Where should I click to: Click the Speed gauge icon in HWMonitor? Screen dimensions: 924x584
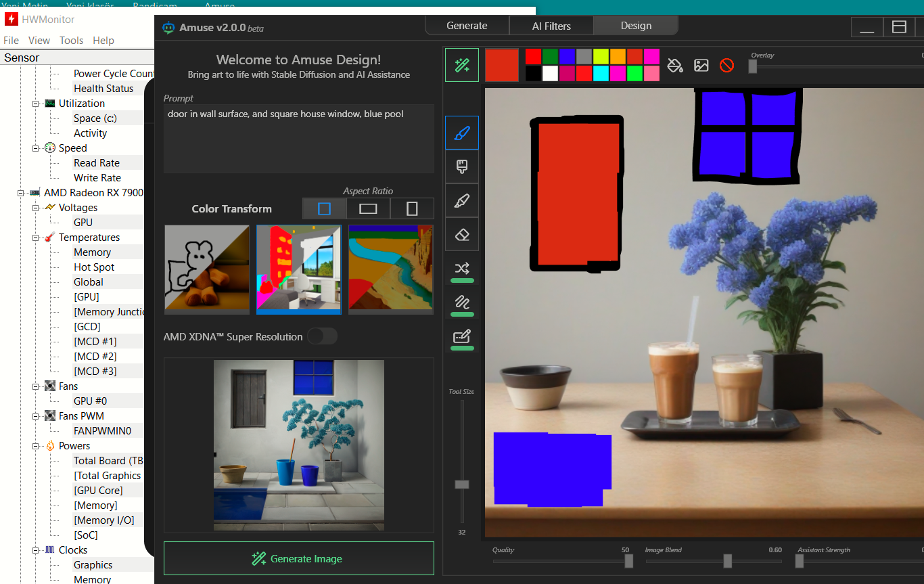pyautogui.click(x=50, y=148)
